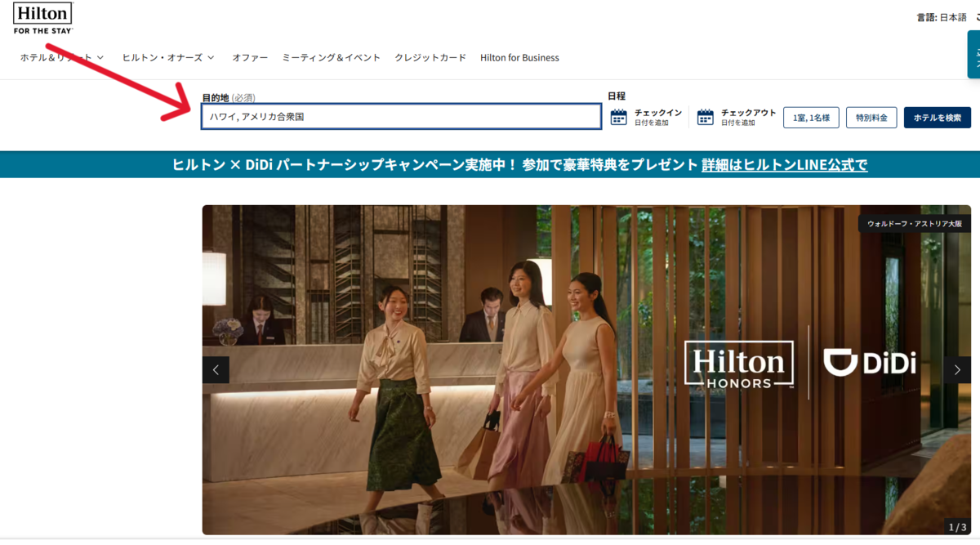Viewport: 980px width, 545px height.
Task: Focus the 目的地 destination field
Action: pos(402,117)
